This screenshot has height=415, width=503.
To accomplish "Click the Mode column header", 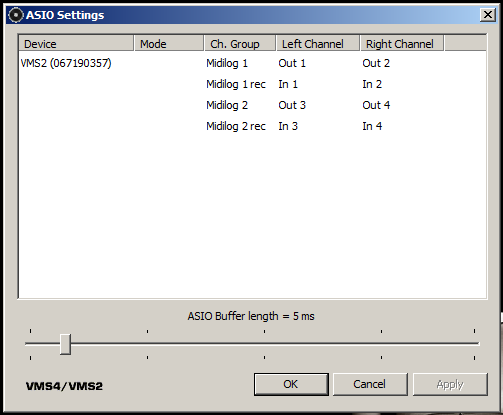I will tap(169, 44).
